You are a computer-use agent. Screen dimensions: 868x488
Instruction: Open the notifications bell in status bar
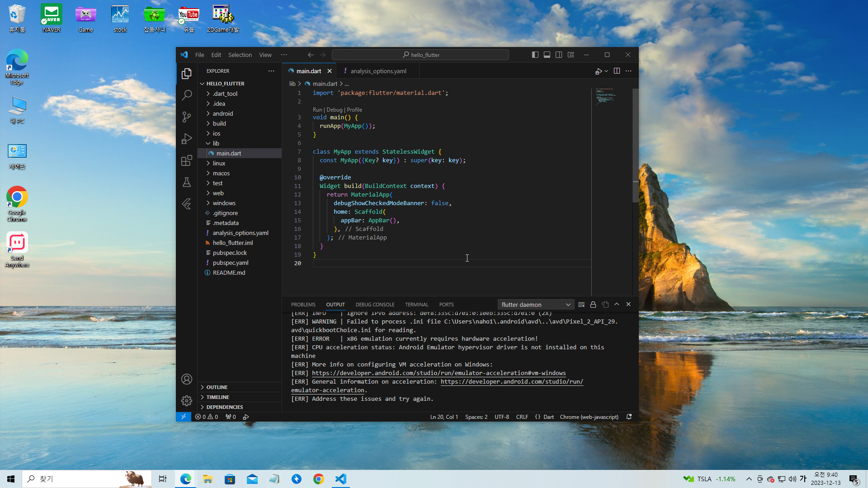(x=629, y=417)
